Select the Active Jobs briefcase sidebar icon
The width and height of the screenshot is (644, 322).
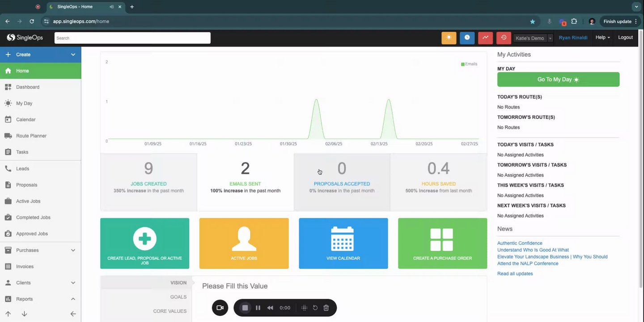(x=8, y=201)
